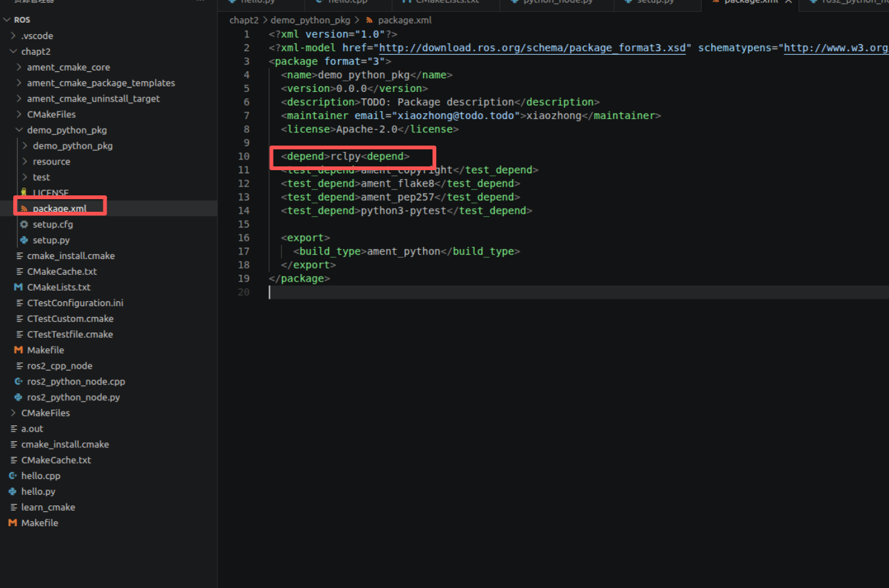This screenshot has height=588, width=889.
Task: Click line number 20 in the gutter
Action: (x=244, y=292)
